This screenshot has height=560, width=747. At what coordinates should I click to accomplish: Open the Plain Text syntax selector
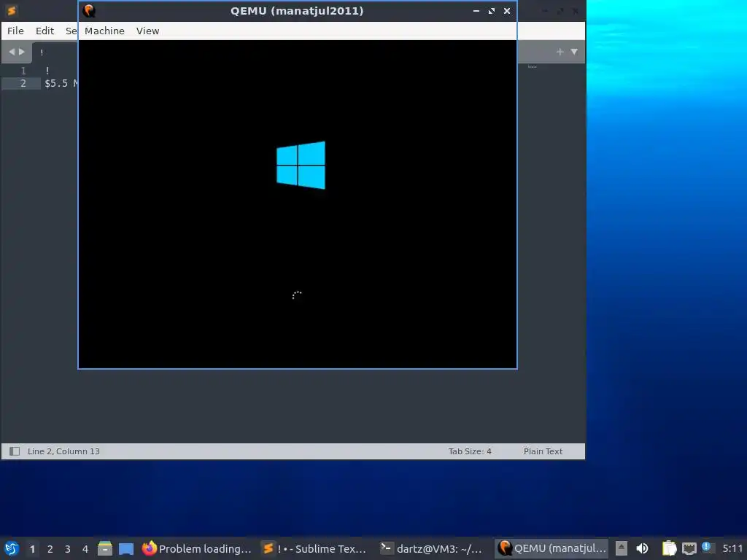[543, 451]
